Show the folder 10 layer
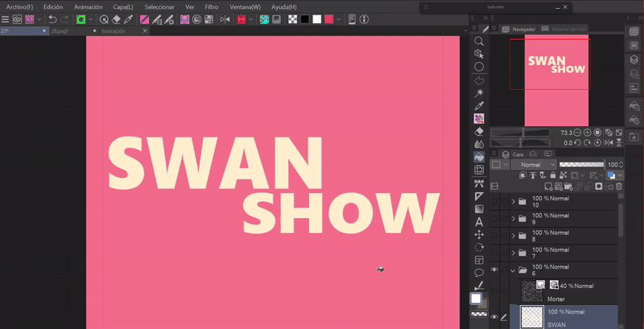644x329 pixels. pos(494,200)
